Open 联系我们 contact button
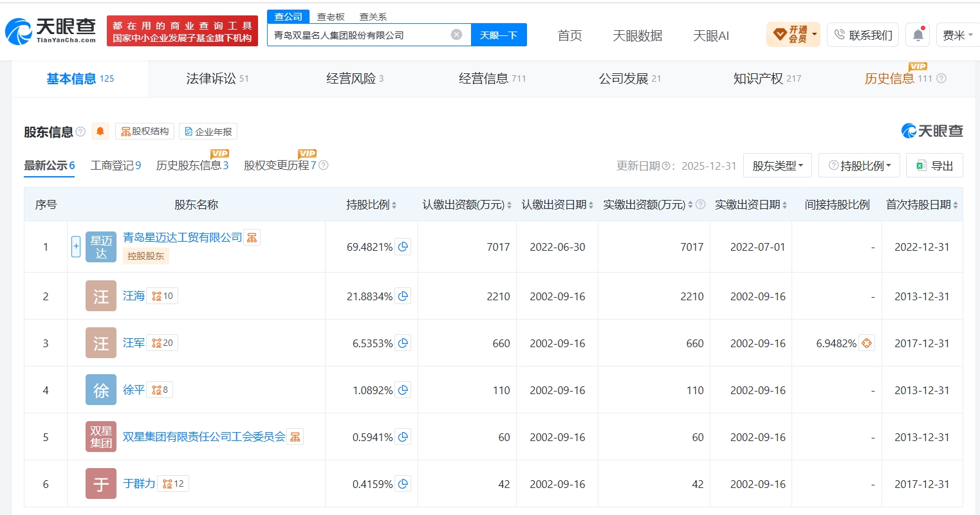Viewport: 980px width, 515px height. coord(864,35)
